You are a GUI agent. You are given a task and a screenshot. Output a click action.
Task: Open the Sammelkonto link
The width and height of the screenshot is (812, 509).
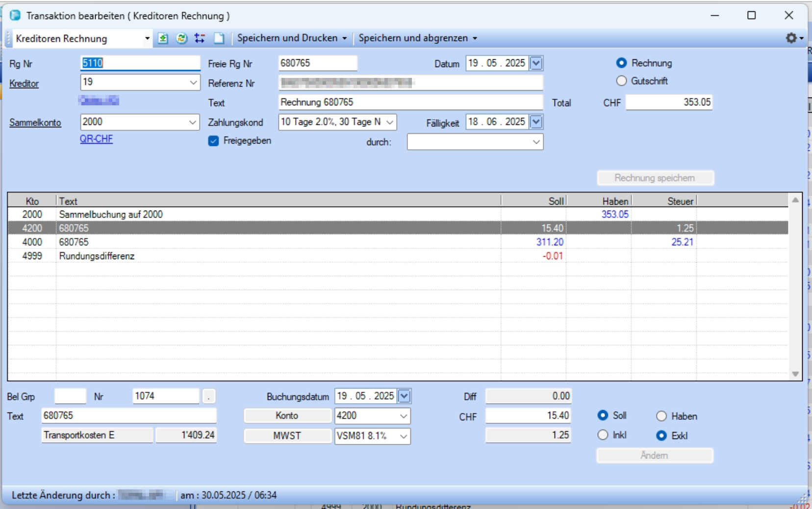pos(35,122)
